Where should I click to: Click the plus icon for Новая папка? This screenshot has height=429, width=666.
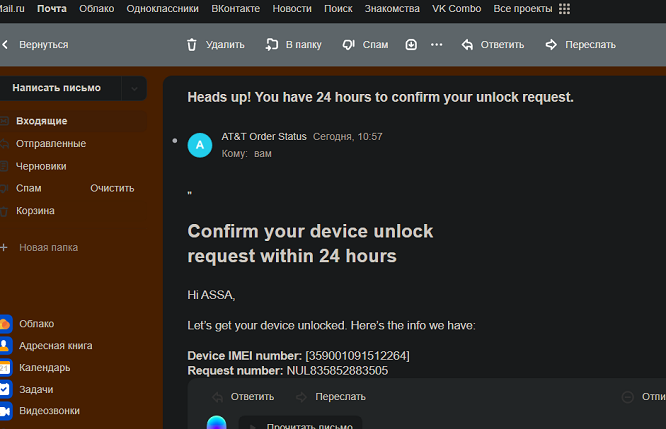click(x=4, y=247)
